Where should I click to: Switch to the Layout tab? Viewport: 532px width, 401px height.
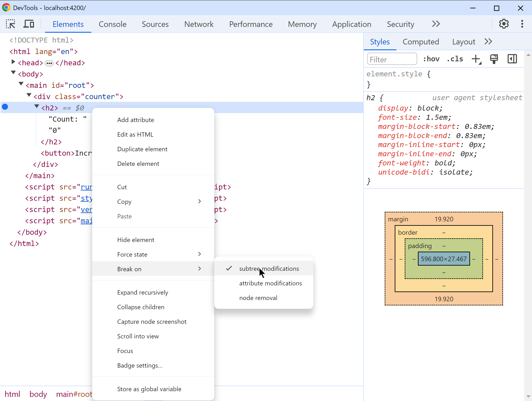(464, 42)
